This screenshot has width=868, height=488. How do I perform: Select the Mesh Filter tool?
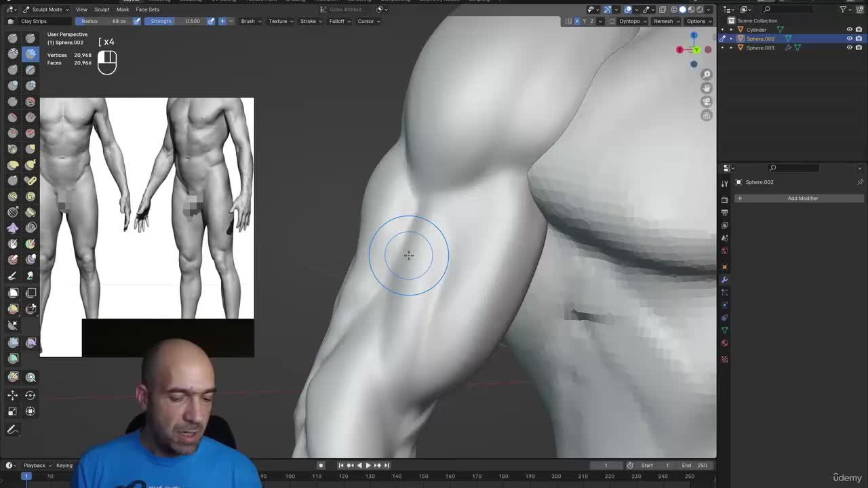tap(13, 343)
